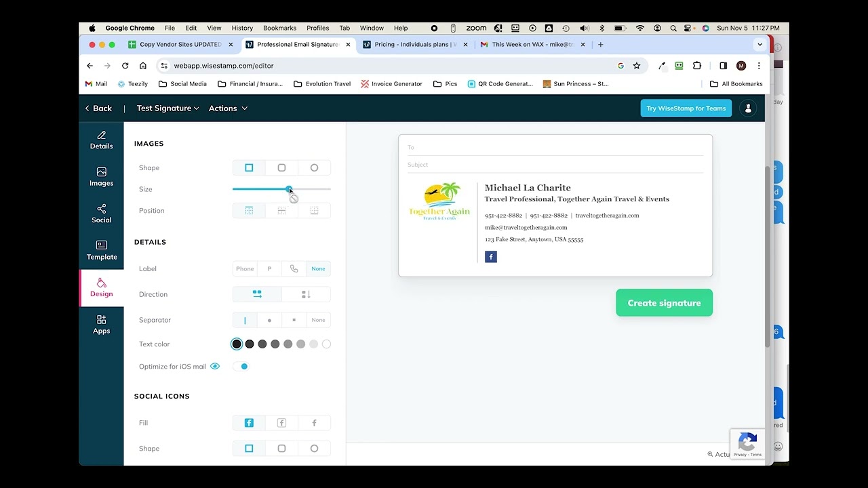Viewport: 868px width, 488px height.
Task: Open the Apps sidebar panel
Action: tap(101, 325)
